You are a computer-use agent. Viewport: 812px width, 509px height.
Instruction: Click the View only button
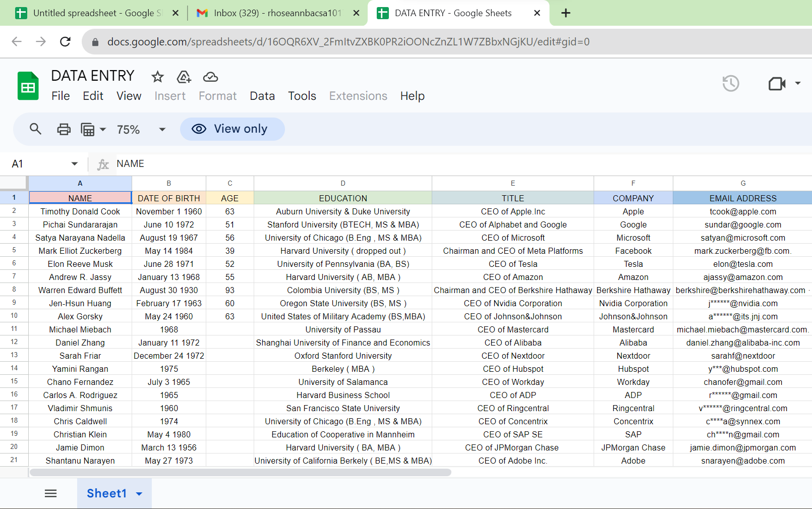point(232,129)
